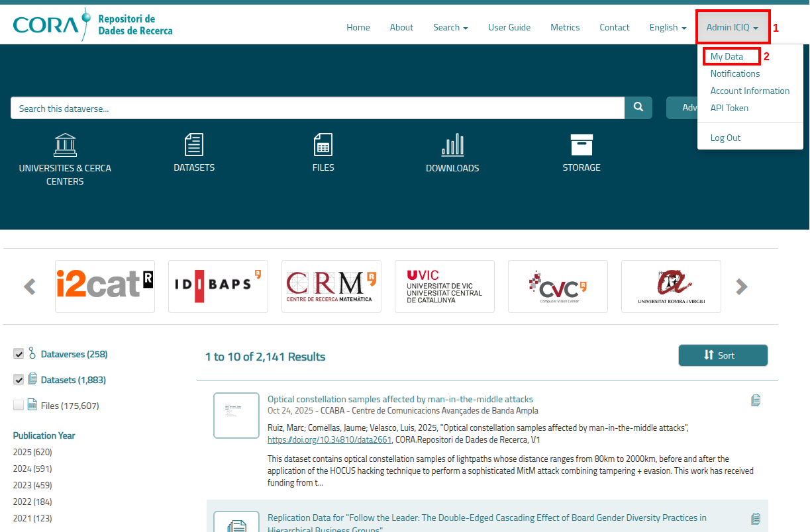Screen dimensions: 810x532
Task: Advance carousel with right arrow icon
Action: coord(742,287)
